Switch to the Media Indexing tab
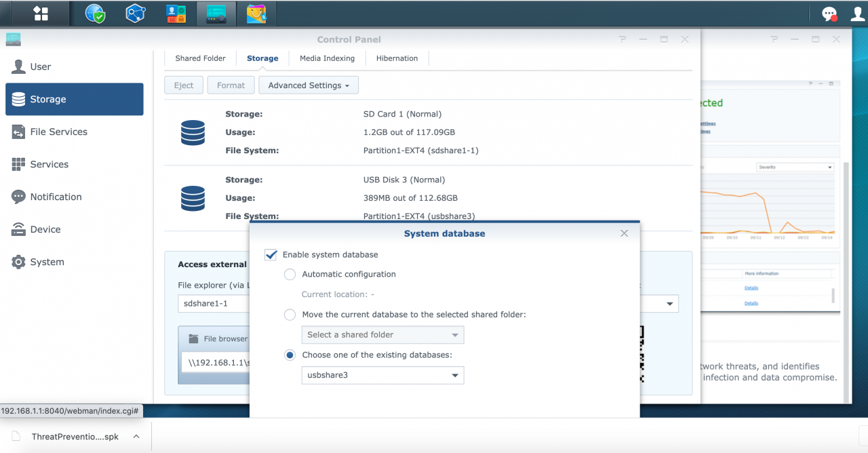 pos(327,58)
